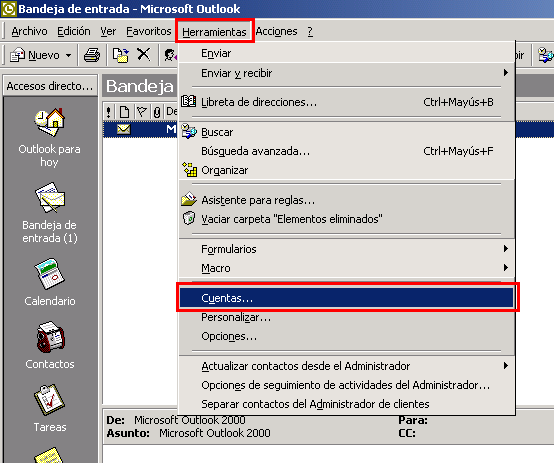The width and height of the screenshot is (554, 463).
Task: Open the Archivo menu
Action: pos(29,31)
